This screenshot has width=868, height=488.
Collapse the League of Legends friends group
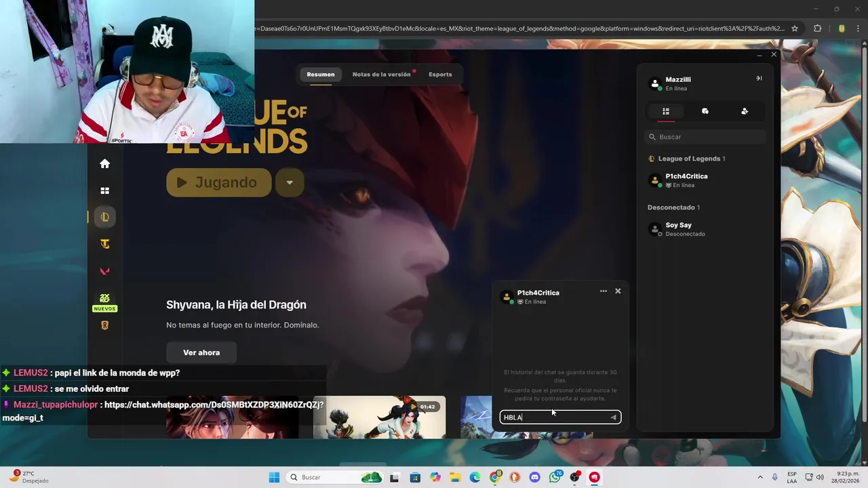(x=687, y=159)
